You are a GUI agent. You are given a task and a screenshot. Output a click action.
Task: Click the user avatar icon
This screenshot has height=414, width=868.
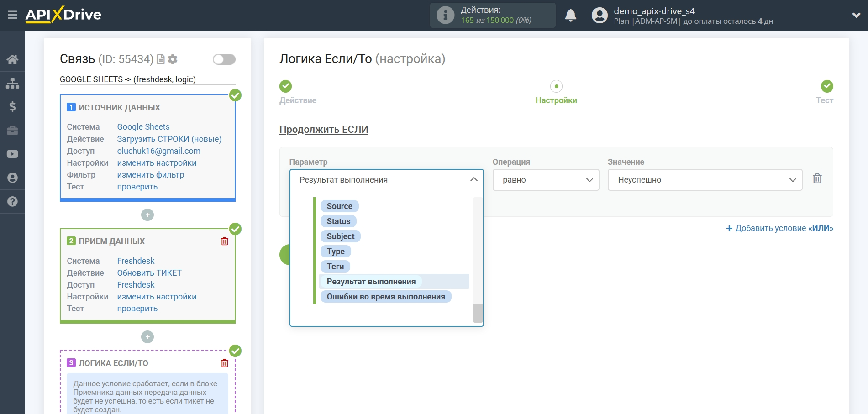[600, 15]
